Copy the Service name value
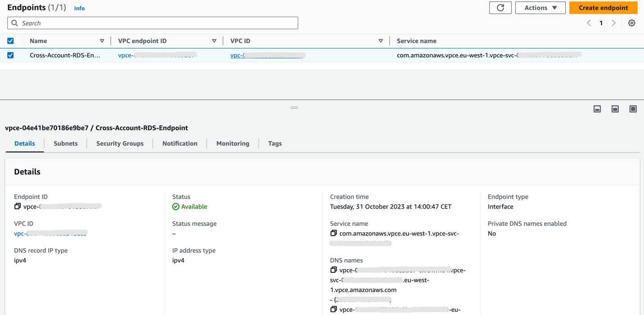The image size is (644, 315). tap(333, 233)
